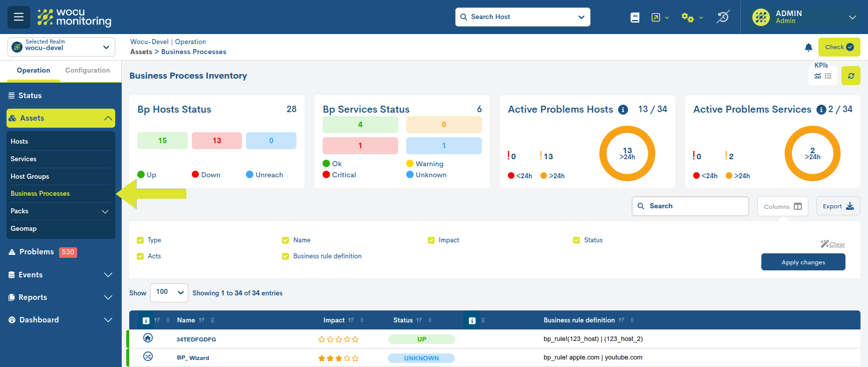
Task: Click the blue 0 Unreach hosts box
Action: click(271, 141)
